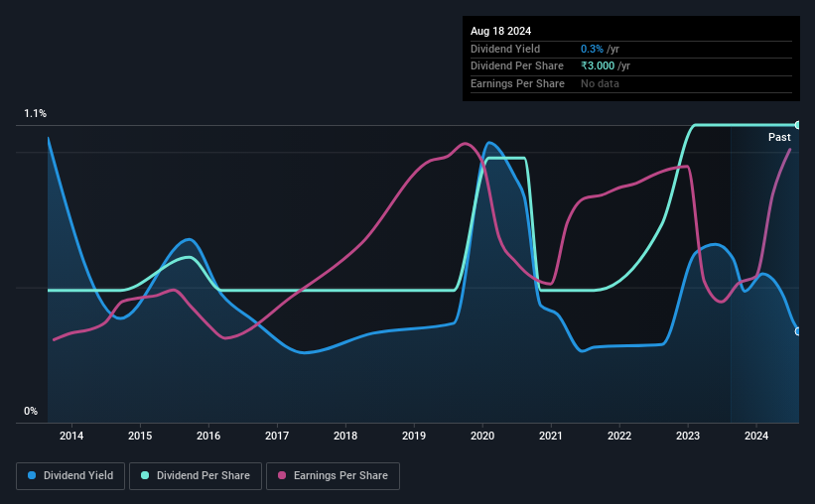This screenshot has width=815, height=504.
Task: Click the teal Dividend Per Share legend dot
Action: [145, 475]
